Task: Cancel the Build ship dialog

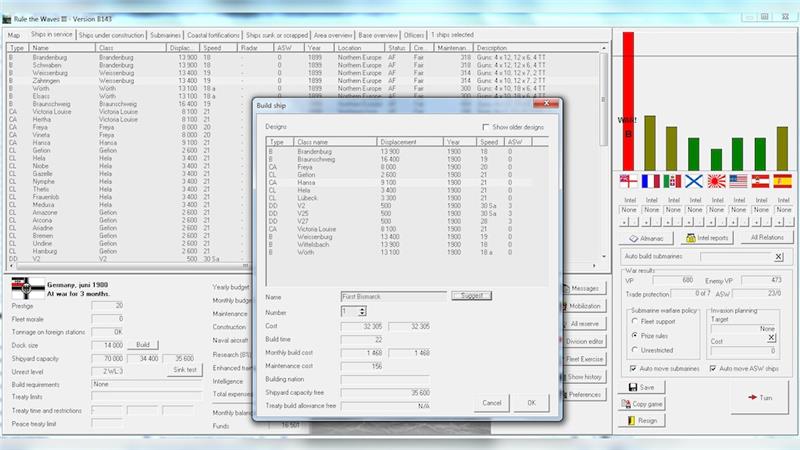Action: click(x=491, y=403)
